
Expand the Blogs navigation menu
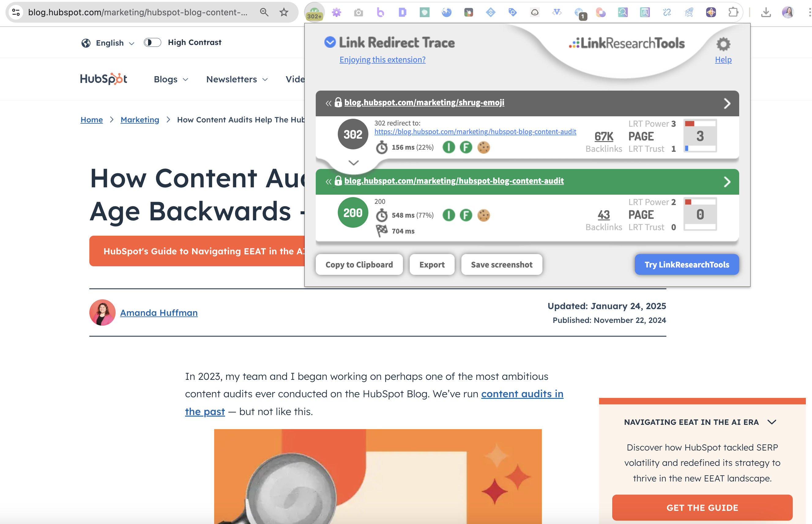(x=171, y=79)
